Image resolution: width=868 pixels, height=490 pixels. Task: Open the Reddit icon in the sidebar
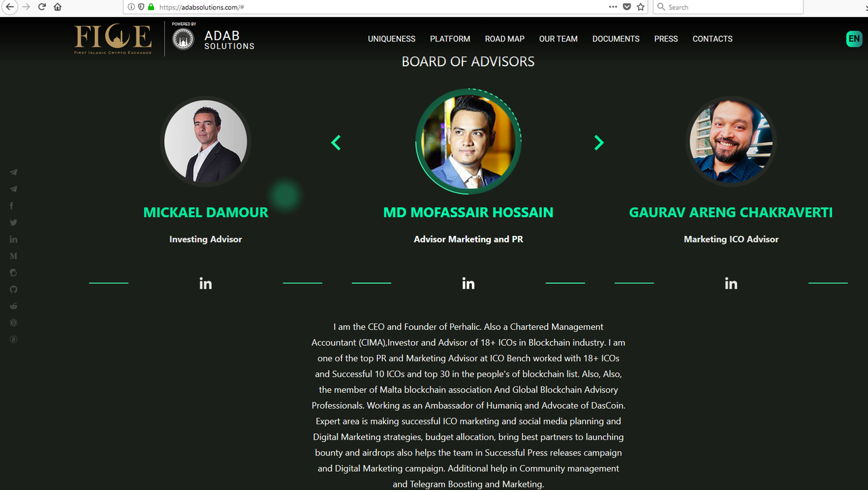point(13,306)
